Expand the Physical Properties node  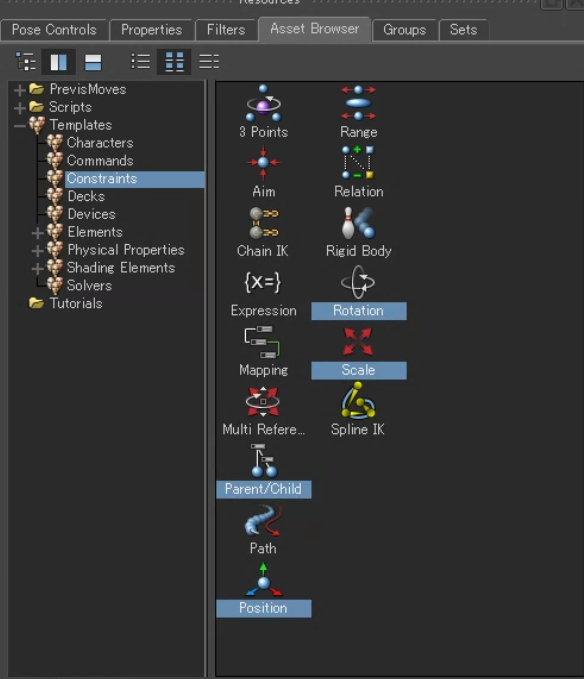click(38, 251)
